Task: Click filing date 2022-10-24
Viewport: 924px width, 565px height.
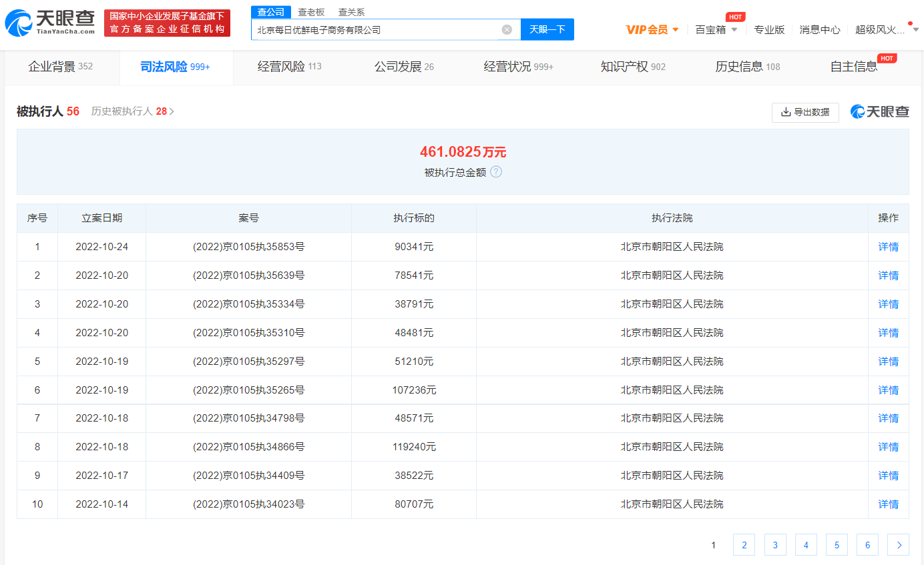Action: pyautogui.click(x=101, y=247)
